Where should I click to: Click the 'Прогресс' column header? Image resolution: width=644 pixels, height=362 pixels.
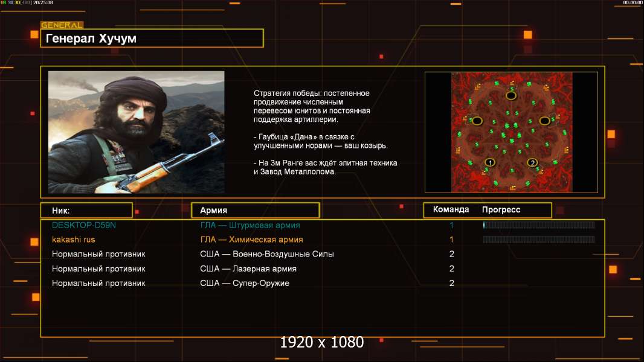[x=501, y=209]
